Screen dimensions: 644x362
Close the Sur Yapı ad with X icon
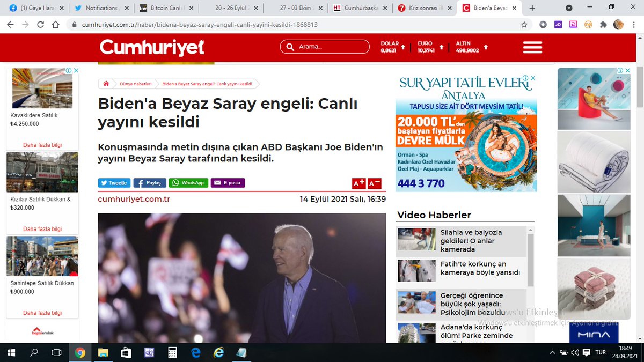(533, 78)
